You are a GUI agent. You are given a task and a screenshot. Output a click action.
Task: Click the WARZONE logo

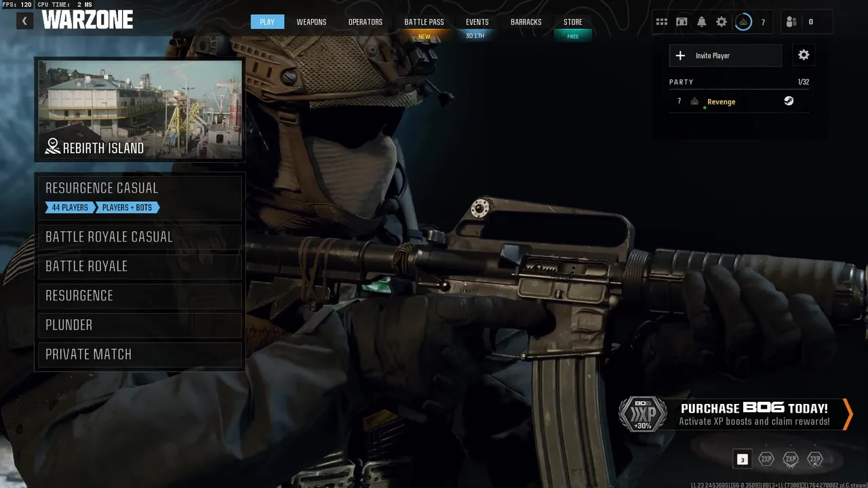pos(87,20)
